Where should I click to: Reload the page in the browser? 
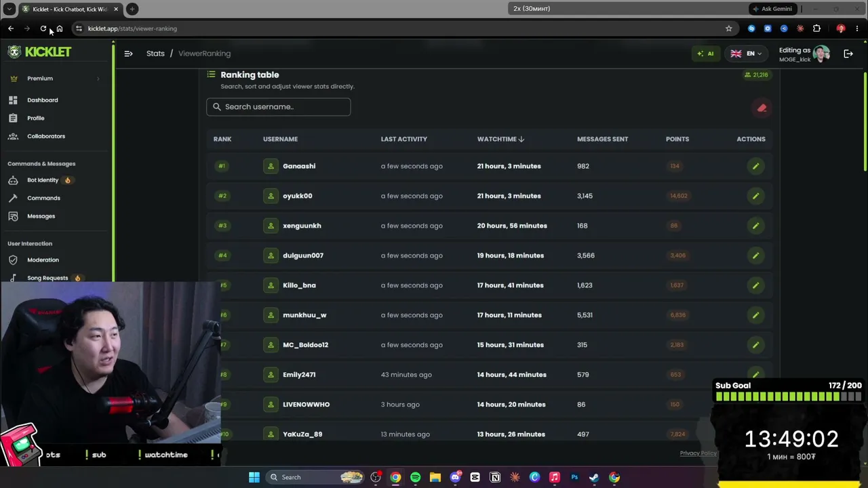coord(43,28)
